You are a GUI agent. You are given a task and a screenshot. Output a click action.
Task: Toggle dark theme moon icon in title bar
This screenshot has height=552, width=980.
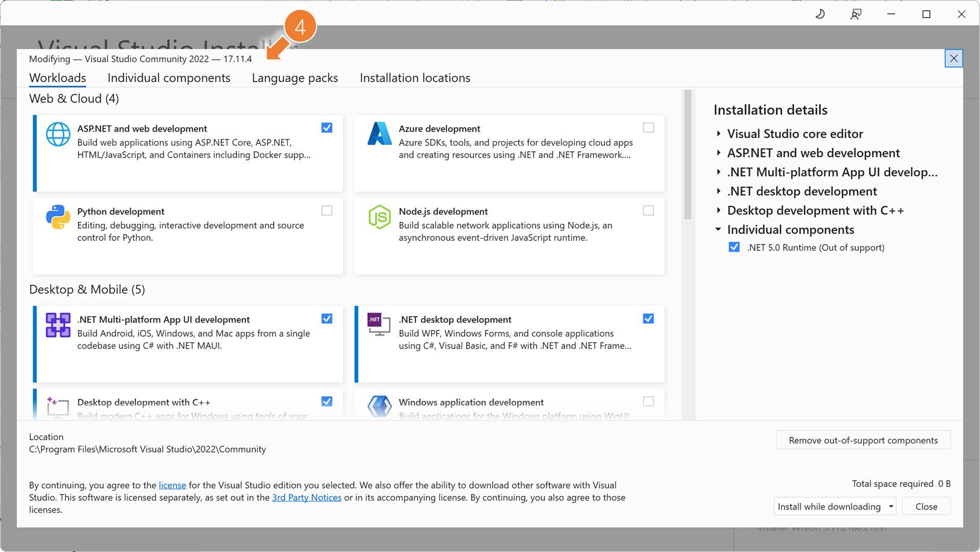[x=820, y=14]
